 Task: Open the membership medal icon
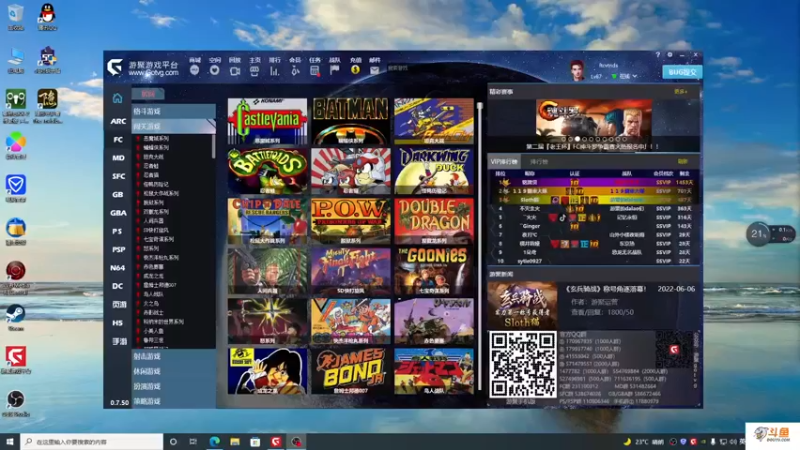pos(295,71)
